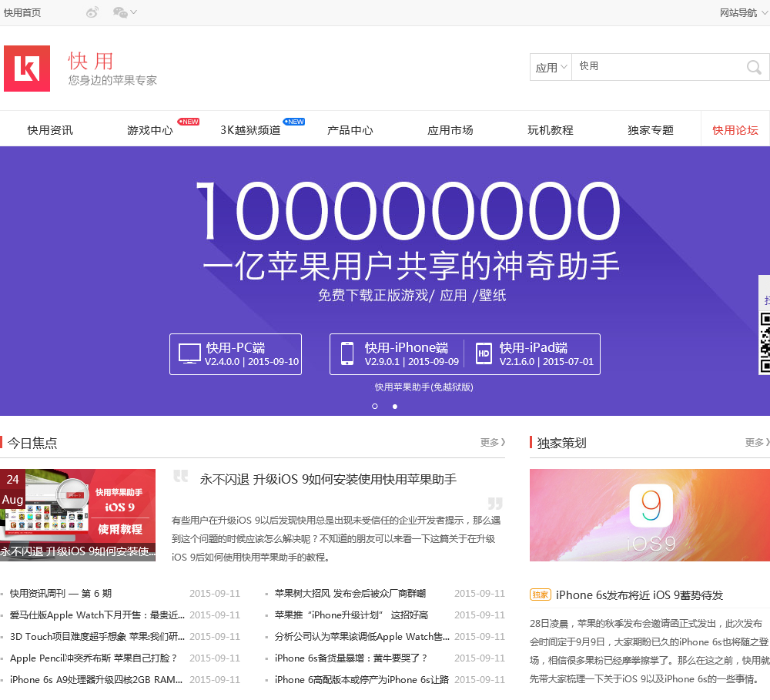
Task: Click the 快用苹果助手(免越狱版) banner caption
Action: click(x=423, y=387)
